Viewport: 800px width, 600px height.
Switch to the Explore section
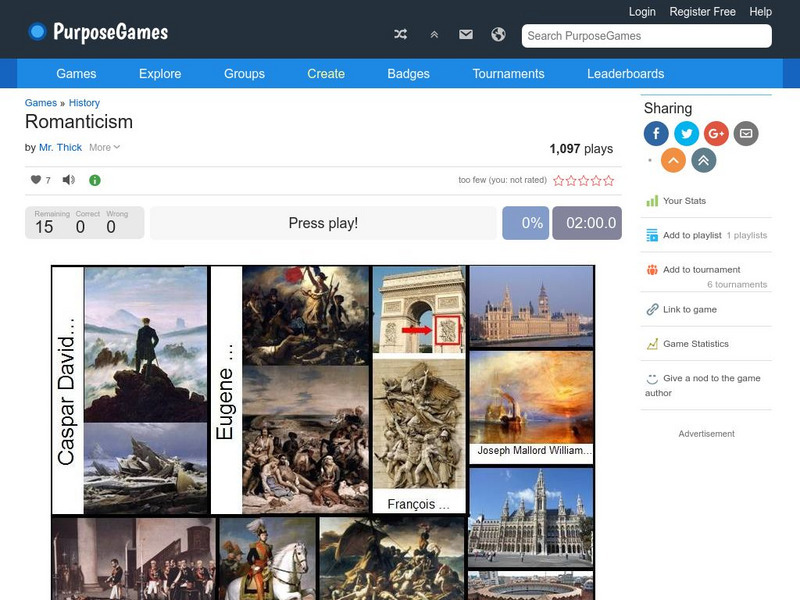click(160, 74)
